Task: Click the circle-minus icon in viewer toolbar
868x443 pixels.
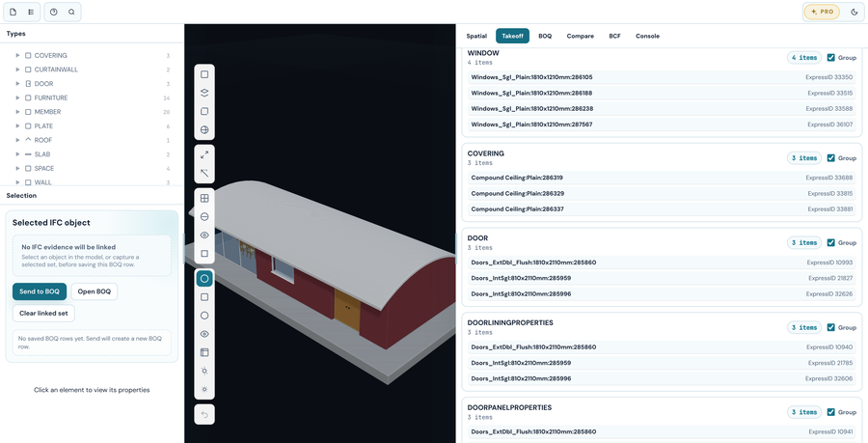Action: (x=204, y=216)
